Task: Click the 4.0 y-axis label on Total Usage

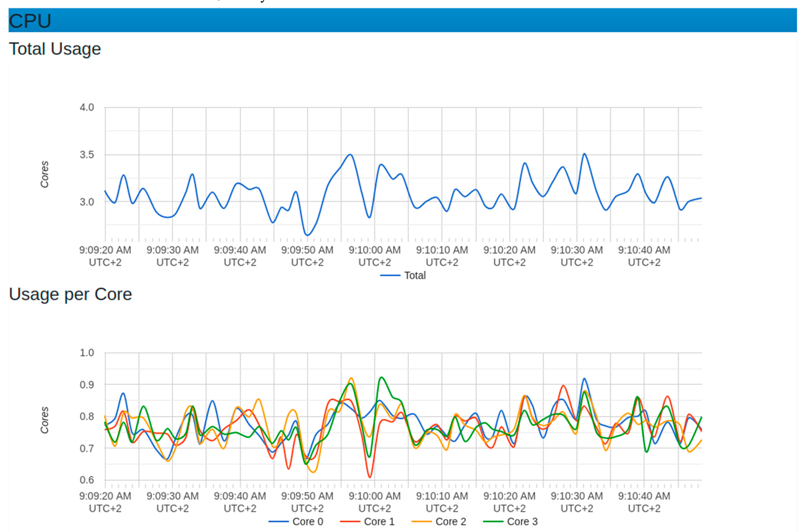Action: pyautogui.click(x=87, y=108)
